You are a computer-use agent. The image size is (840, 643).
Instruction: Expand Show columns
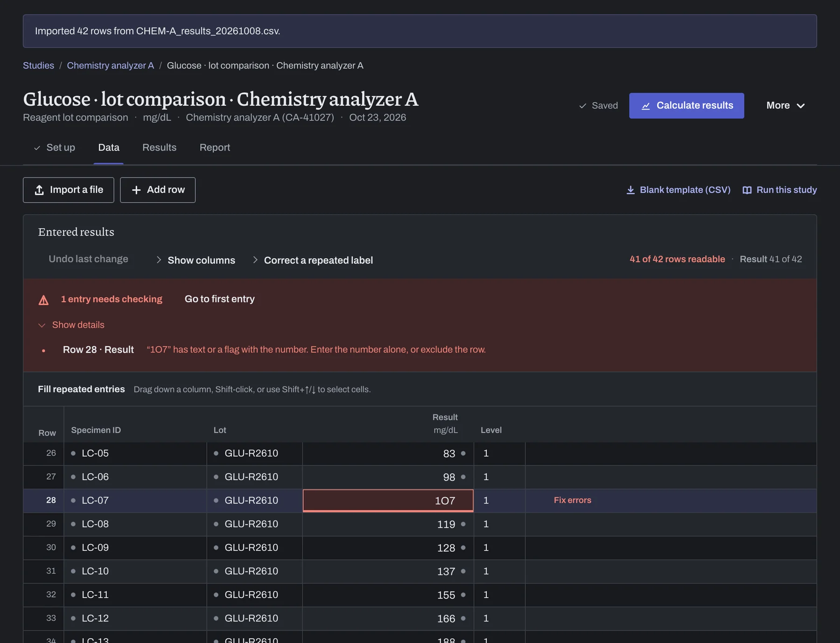click(x=196, y=260)
